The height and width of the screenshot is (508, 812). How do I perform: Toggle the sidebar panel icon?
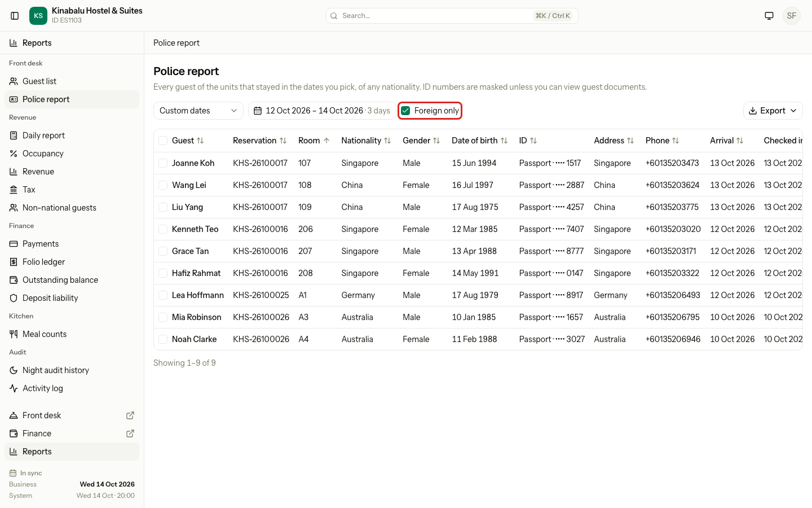15,16
